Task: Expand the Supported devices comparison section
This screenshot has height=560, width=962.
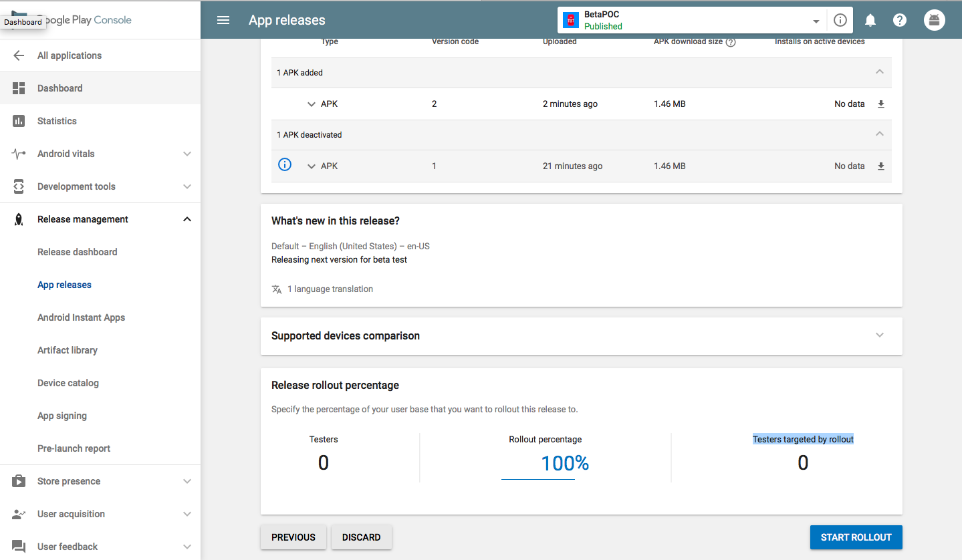Action: (880, 335)
